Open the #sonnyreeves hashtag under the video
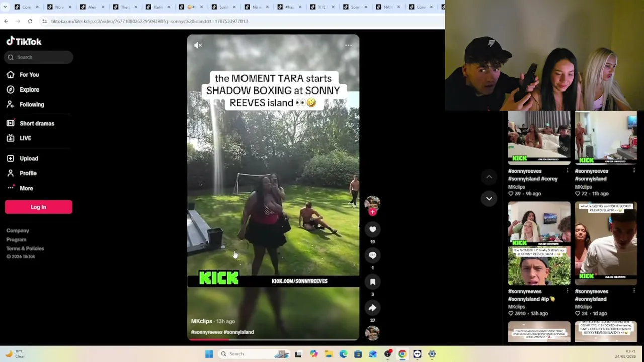Screen dimensions: 644x362 pos(206,332)
